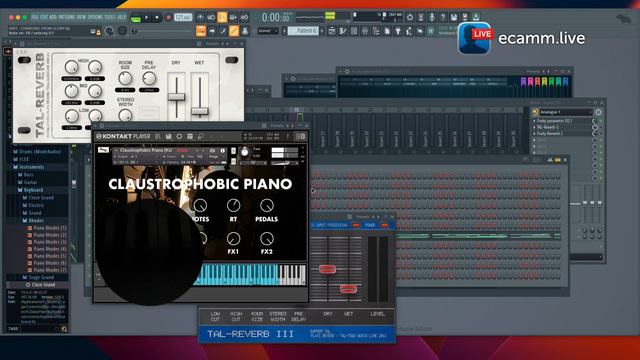The height and width of the screenshot is (360, 640).
Task: Click the FX2 knob in Claustrophobic Piano
Action: (267, 238)
